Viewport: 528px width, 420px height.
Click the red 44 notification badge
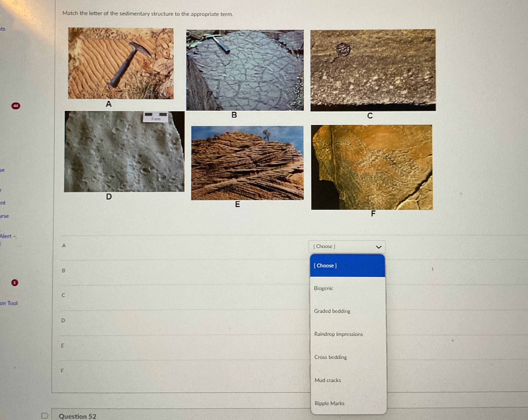point(16,106)
